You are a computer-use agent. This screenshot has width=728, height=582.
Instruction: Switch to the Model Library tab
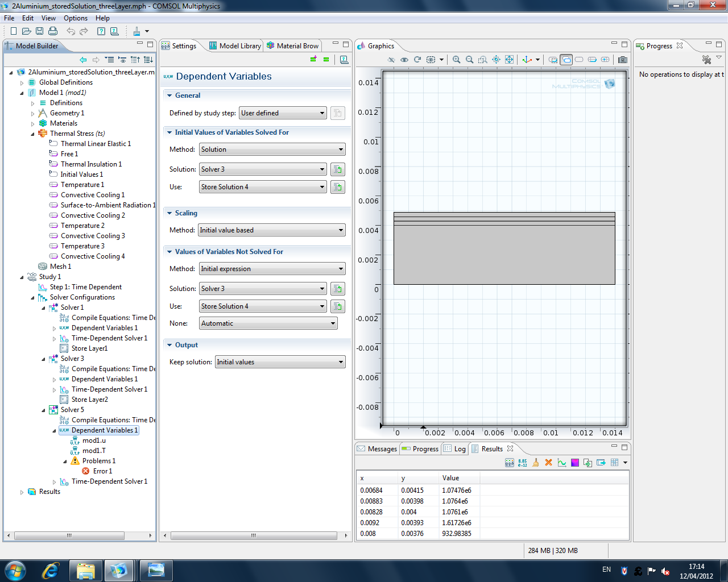click(x=235, y=46)
